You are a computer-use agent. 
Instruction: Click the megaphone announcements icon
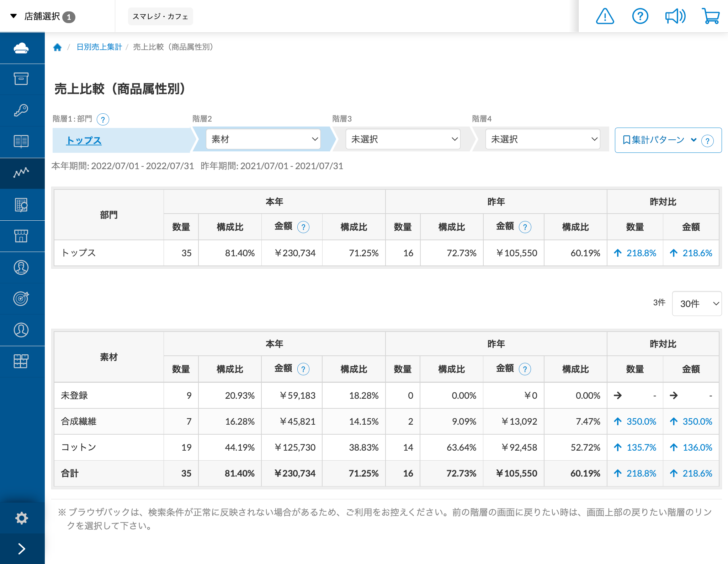point(675,16)
